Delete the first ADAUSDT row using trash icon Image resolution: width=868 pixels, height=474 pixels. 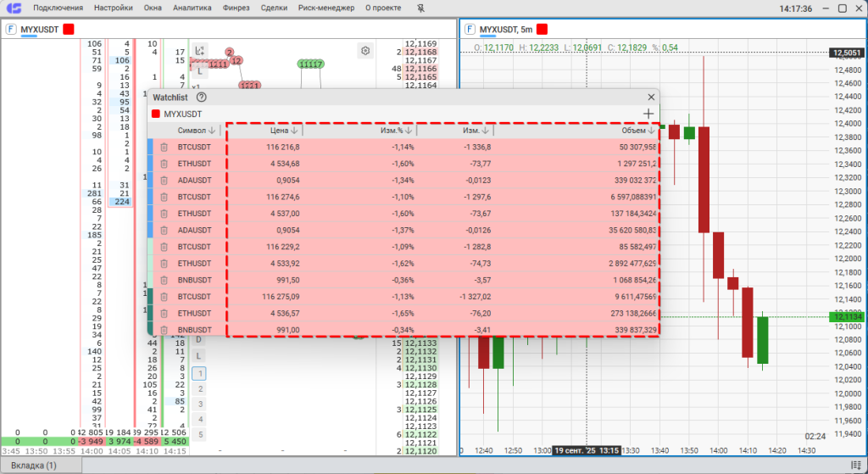(164, 181)
